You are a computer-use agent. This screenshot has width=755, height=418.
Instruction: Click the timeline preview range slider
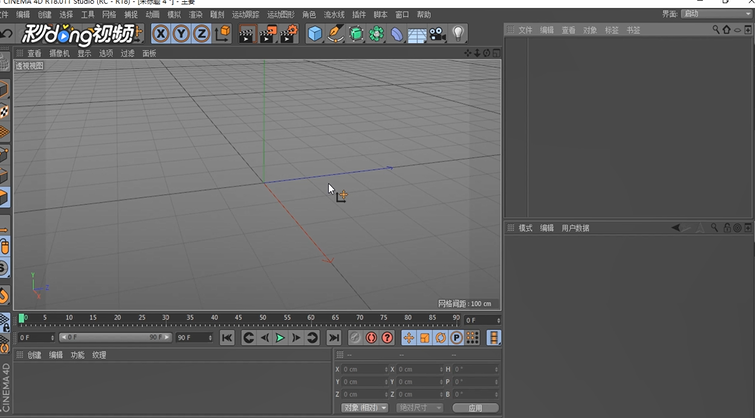point(115,337)
